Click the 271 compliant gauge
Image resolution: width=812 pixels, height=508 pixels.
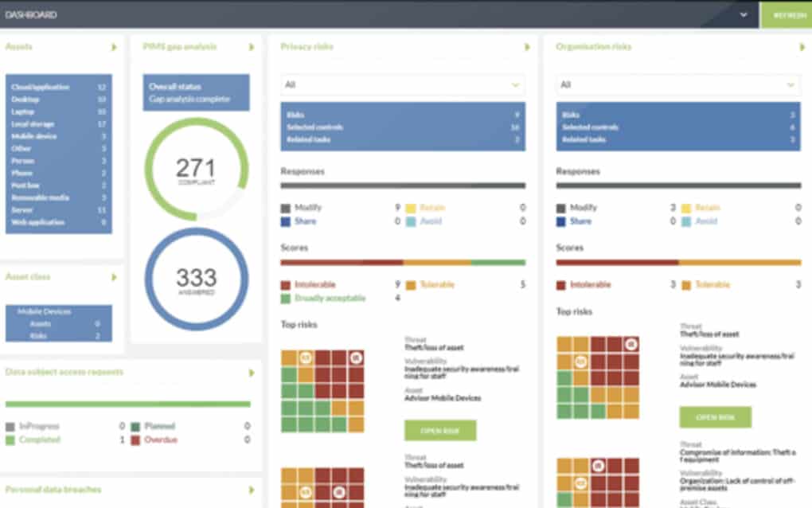pyautogui.click(x=197, y=170)
